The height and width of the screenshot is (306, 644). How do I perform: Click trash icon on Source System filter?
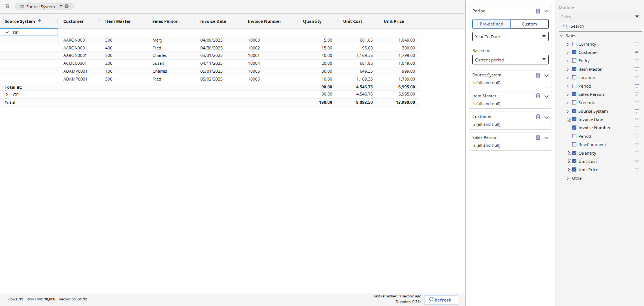point(538,75)
